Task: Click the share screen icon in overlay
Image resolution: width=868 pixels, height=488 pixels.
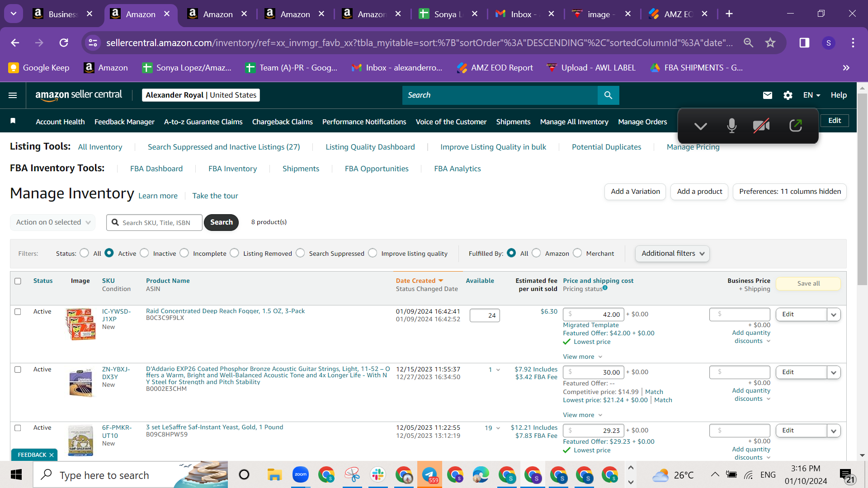Action: (x=796, y=126)
